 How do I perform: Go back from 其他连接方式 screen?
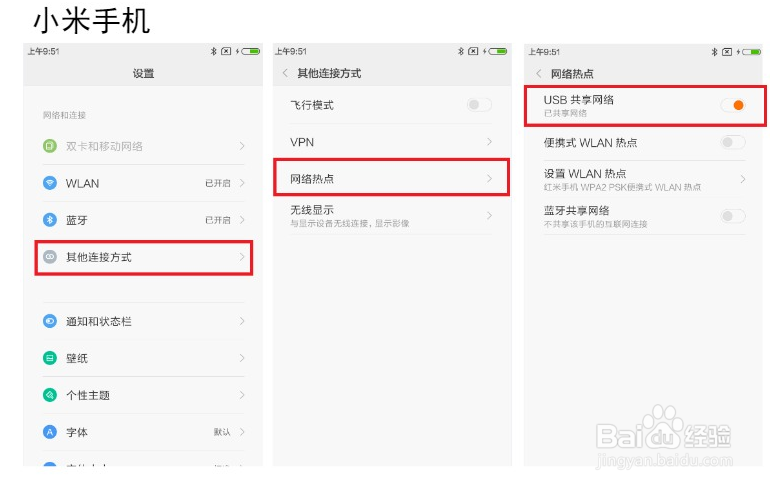[285, 73]
